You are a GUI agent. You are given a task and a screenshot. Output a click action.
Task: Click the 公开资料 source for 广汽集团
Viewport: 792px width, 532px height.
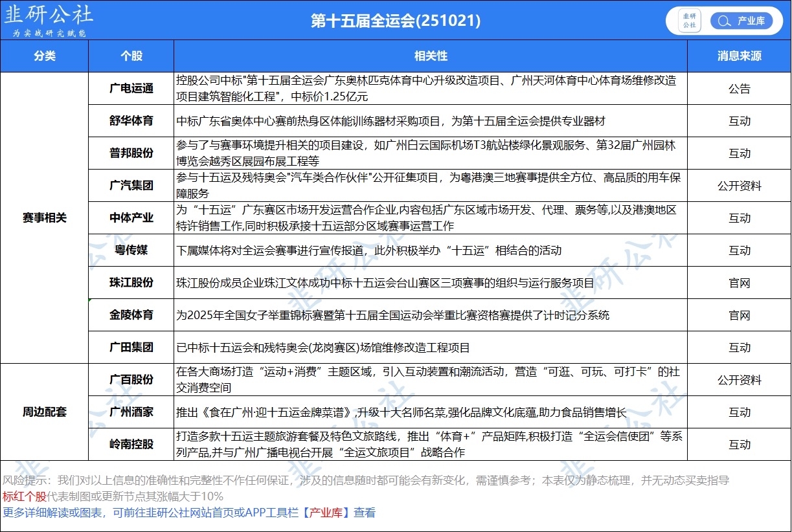pyautogui.click(x=739, y=186)
